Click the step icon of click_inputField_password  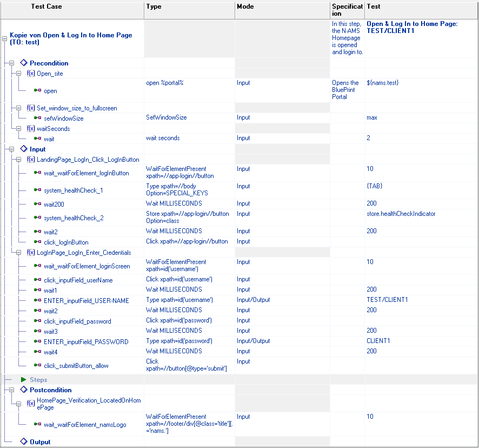click(38, 320)
